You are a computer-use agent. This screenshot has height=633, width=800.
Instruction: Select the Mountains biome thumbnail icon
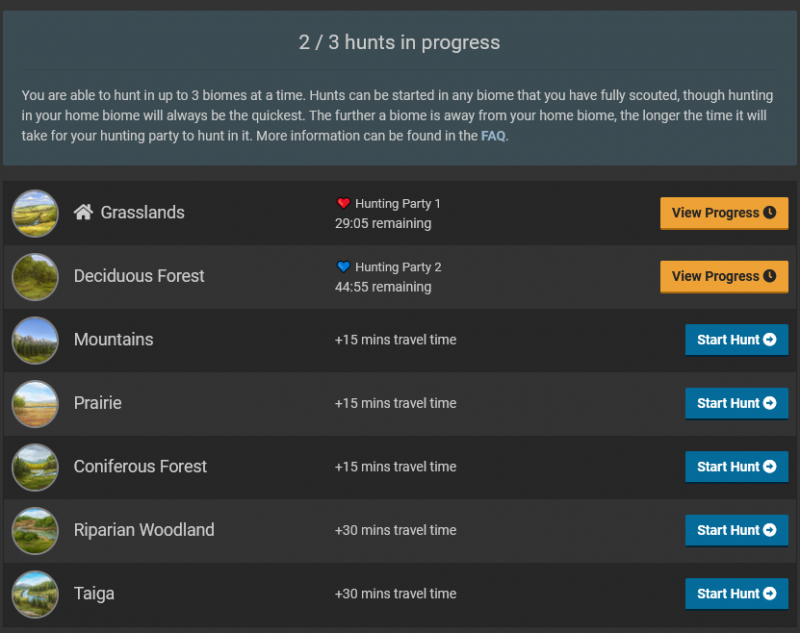tap(35, 340)
